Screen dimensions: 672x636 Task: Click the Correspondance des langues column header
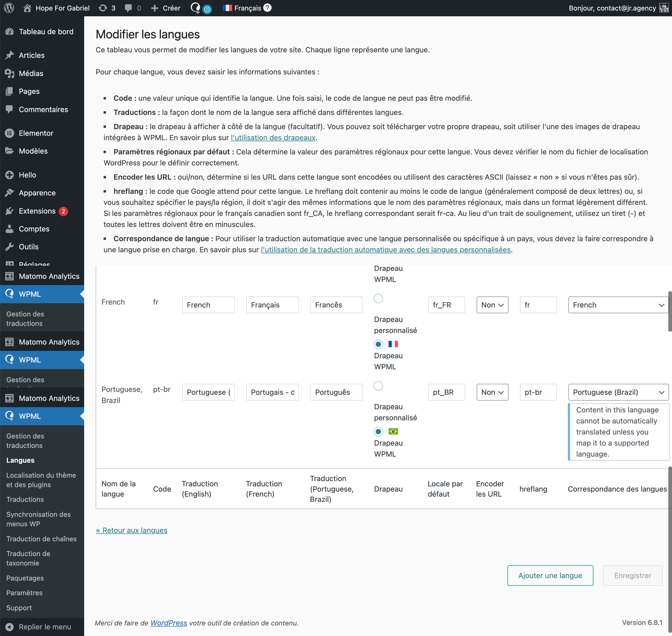[617, 489]
